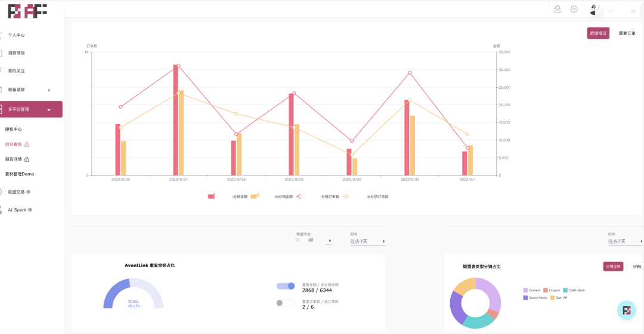
Task: Open 我的关注 in the sidebar
Action: (17, 70)
